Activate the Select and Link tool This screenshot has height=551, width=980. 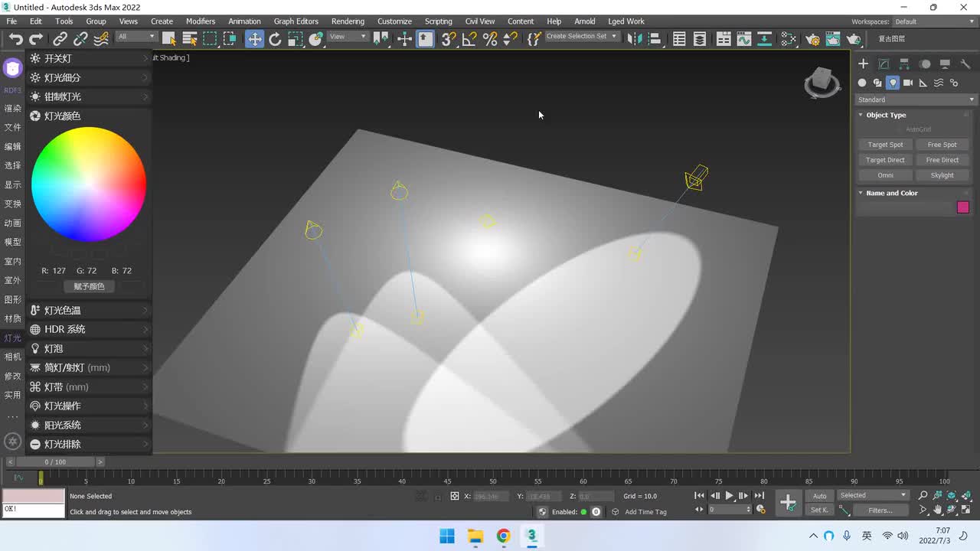pyautogui.click(x=60, y=39)
